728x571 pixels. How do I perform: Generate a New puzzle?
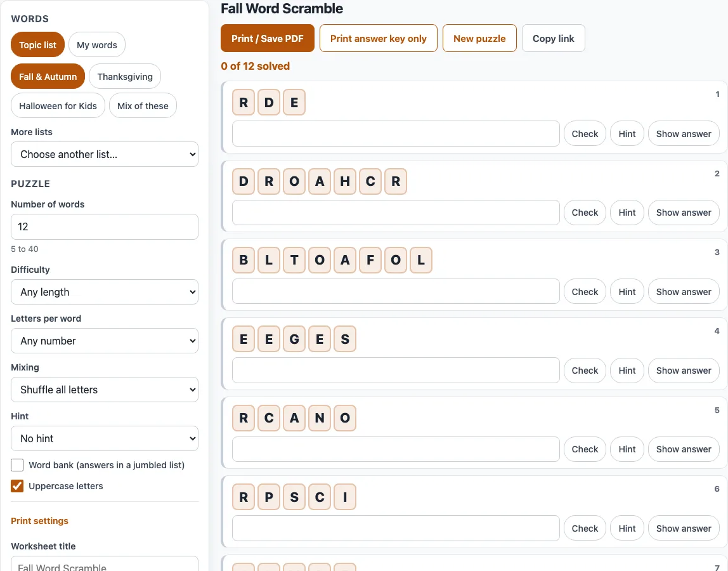[479, 38]
